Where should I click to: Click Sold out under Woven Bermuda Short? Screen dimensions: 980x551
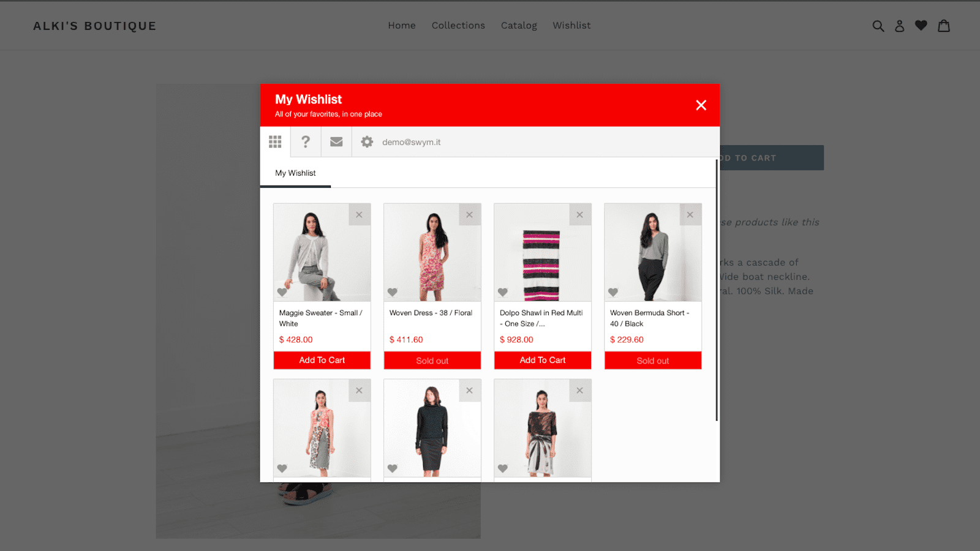click(653, 361)
